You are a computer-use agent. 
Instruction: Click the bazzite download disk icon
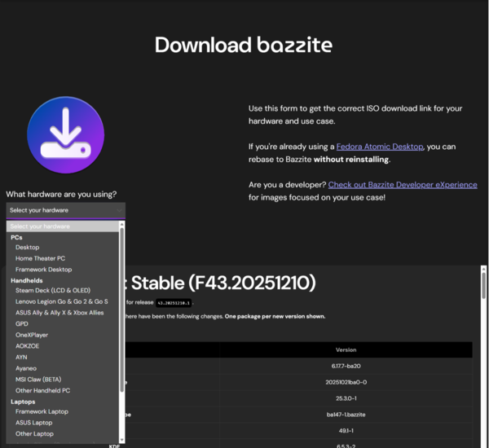[x=65, y=134]
